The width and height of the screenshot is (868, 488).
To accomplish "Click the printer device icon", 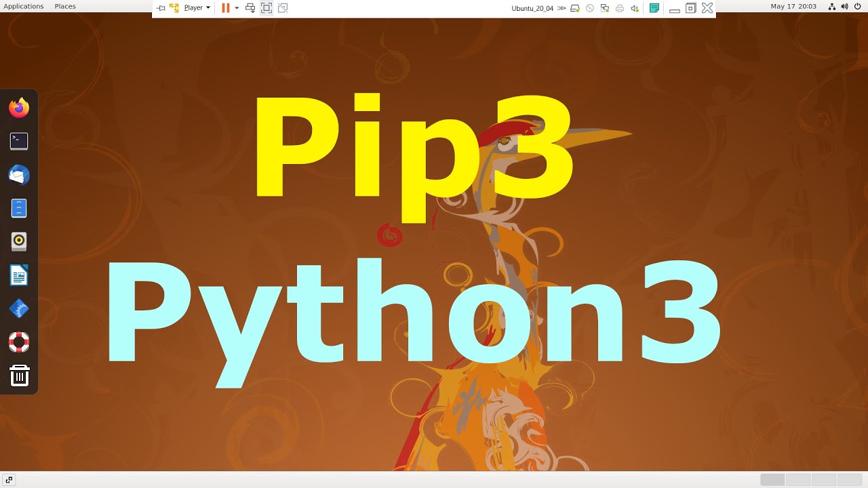I will pyautogui.click(x=620, y=8).
